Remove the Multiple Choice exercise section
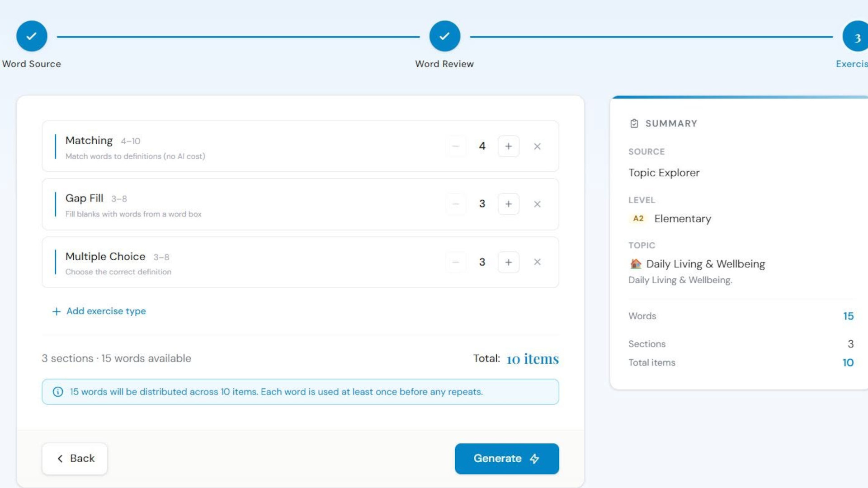868x488 pixels. point(537,262)
